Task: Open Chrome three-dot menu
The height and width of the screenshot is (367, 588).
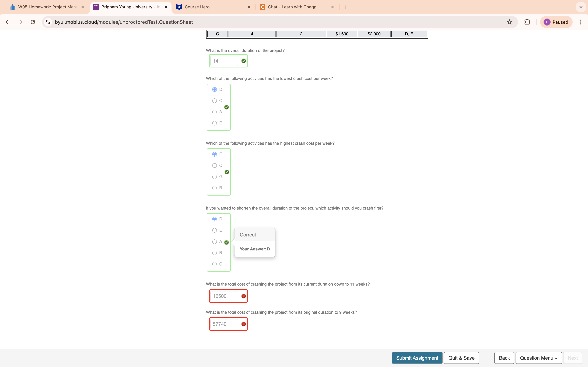Action: point(580,22)
